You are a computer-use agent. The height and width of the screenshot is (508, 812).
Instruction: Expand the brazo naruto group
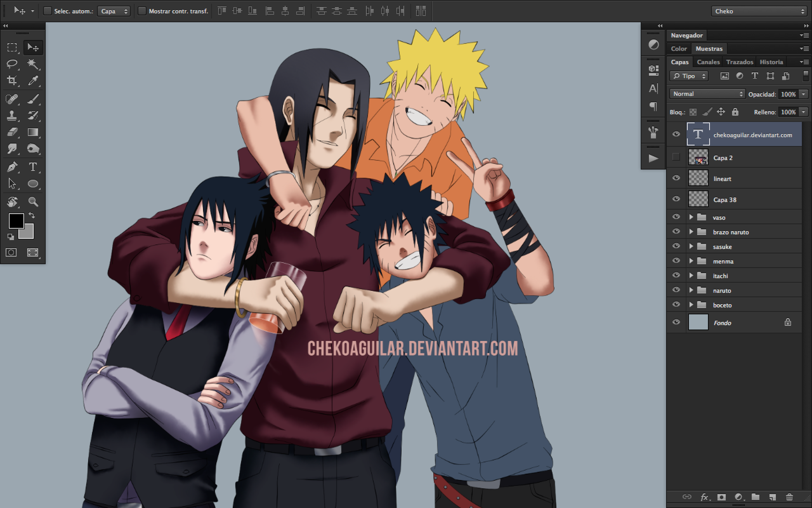coord(691,232)
